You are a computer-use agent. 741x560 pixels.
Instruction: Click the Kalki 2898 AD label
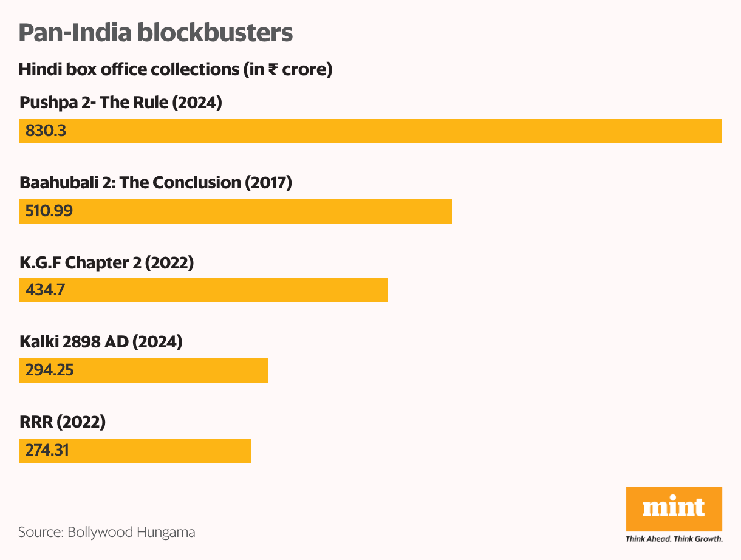(101, 342)
